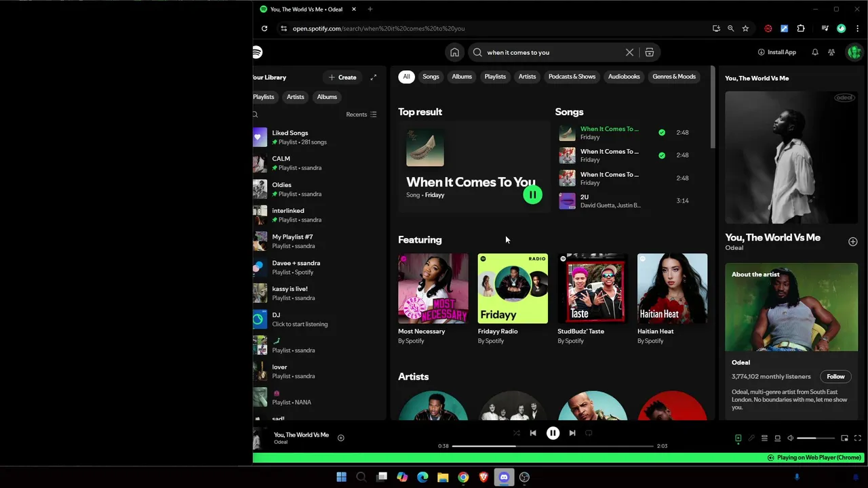Open the Most Necessary playlist card
868x488 pixels.
point(433,299)
